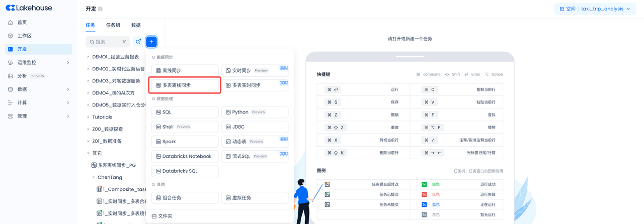Collapse the ChenTang folder
The width and height of the screenshot is (644, 224).
click(94, 177)
